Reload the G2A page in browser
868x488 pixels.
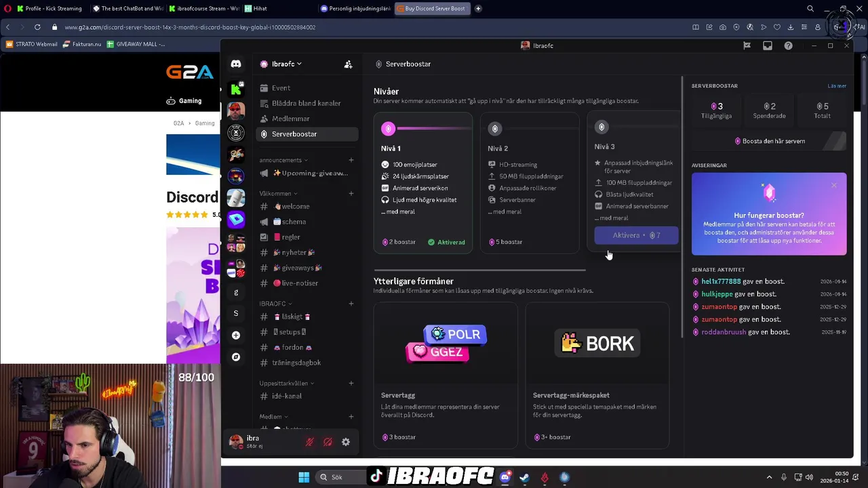coord(37,27)
